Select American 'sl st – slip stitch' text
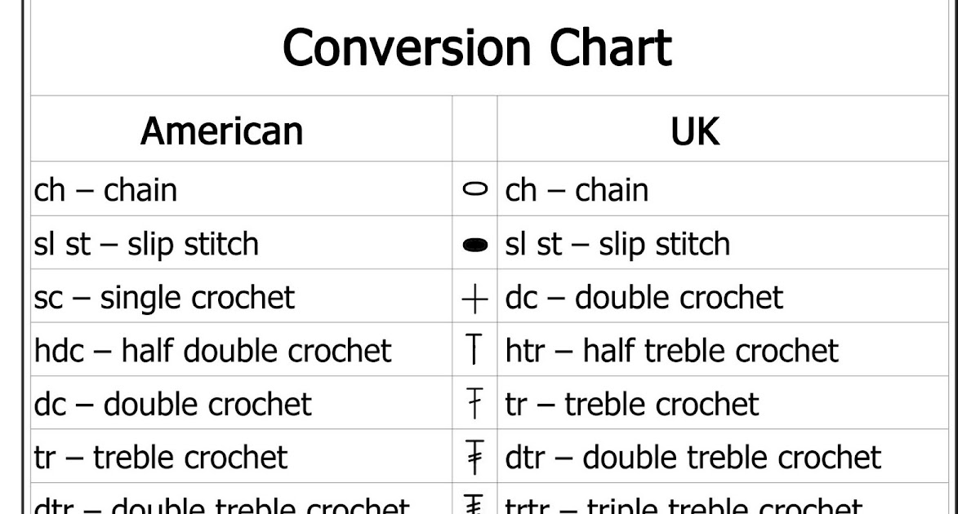 [146, 244]
